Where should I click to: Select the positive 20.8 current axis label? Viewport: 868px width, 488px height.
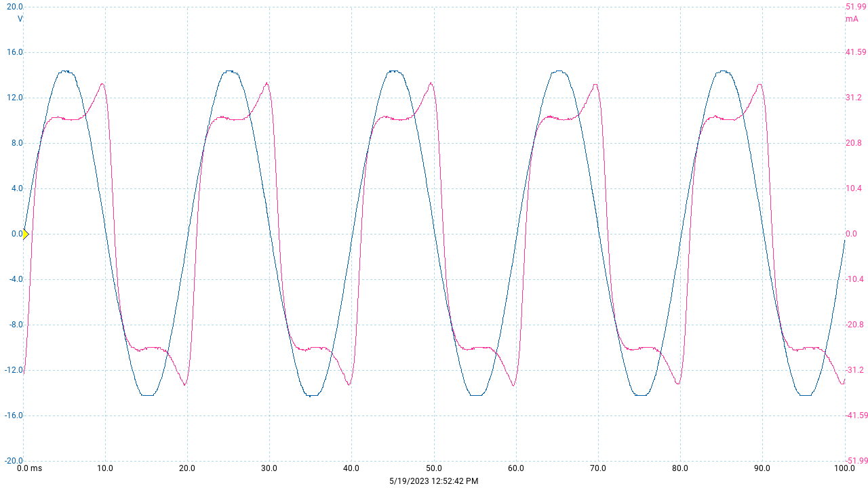coord(853,143)
